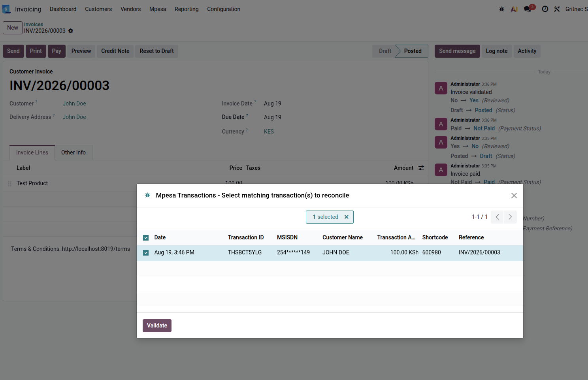Click the Send button

pos(13,51)
